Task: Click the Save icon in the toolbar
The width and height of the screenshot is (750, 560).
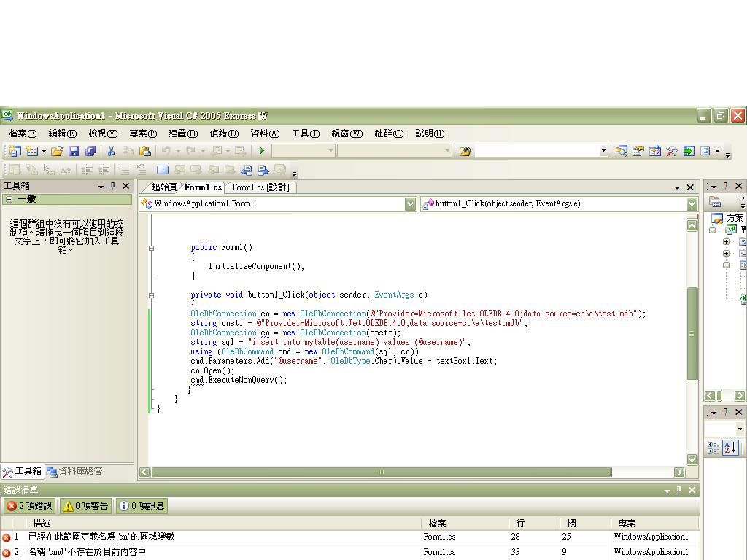Action: (x=74, y=151)
